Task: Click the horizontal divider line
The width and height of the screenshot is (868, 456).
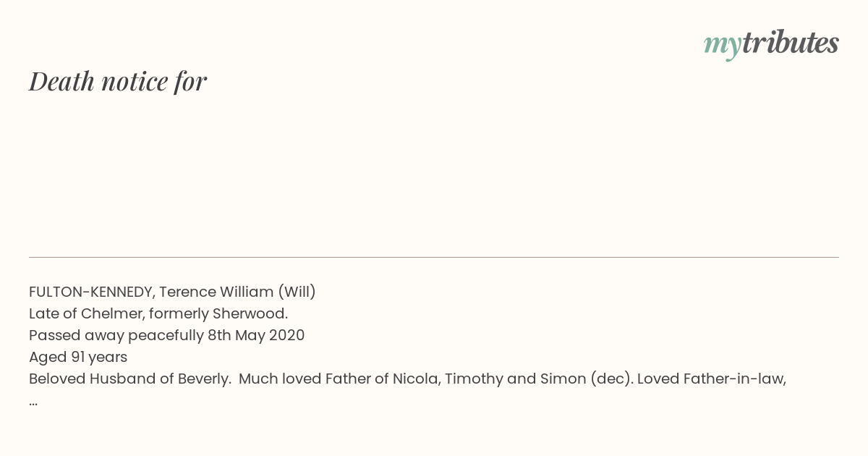Action: point(434,257)
